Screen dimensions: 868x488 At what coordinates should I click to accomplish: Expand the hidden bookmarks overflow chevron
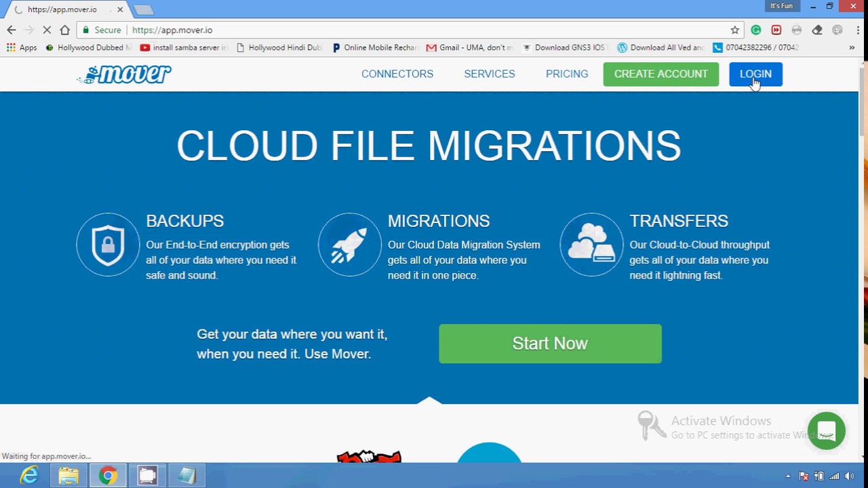[852, 47]
